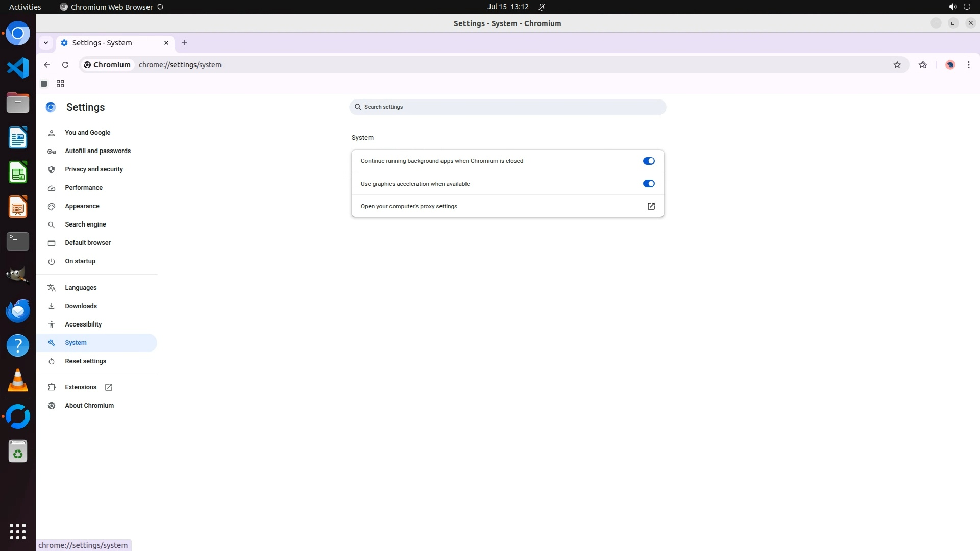Select Privacy and security in sidebar

(94, 169)
